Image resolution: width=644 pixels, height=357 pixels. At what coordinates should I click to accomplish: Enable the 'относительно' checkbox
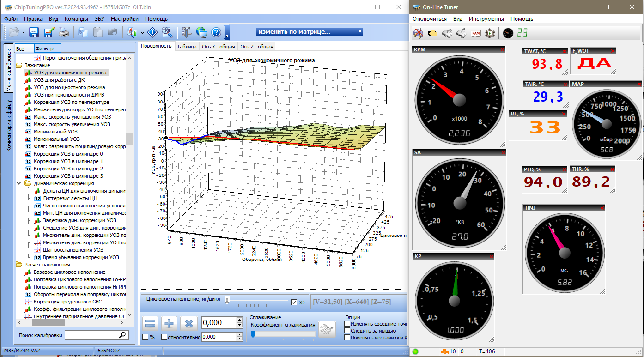pos(164,337)
